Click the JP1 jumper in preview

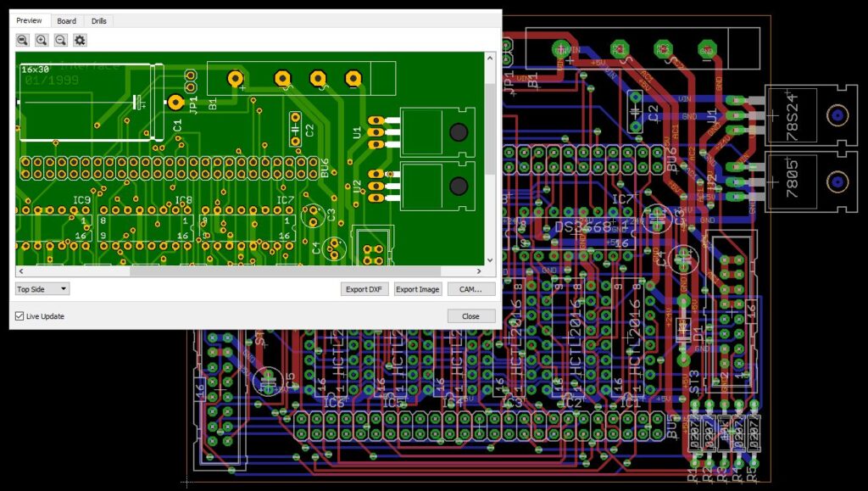(191, 81)
